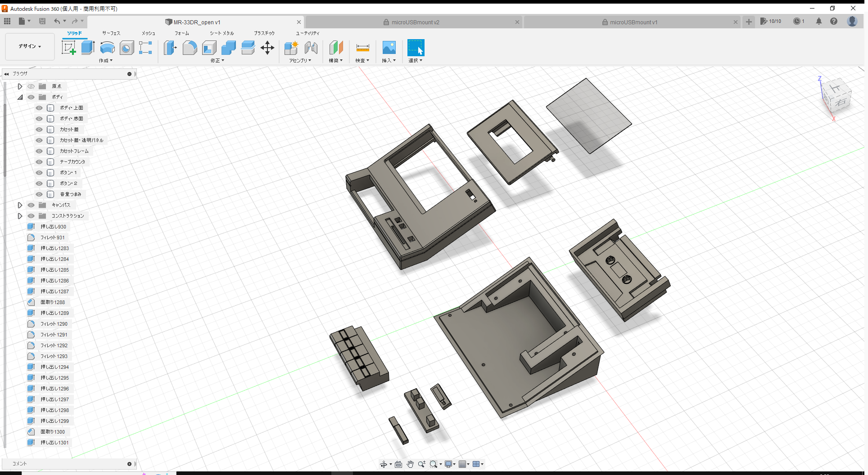Select the Create Sketch tool
868x475 pixels.
tap(69, 47)
